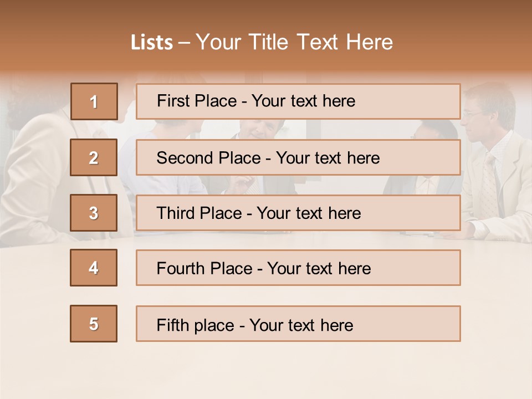Click the number 5 box
Viewport: 532px width, 399px height.
click(94, 324)
